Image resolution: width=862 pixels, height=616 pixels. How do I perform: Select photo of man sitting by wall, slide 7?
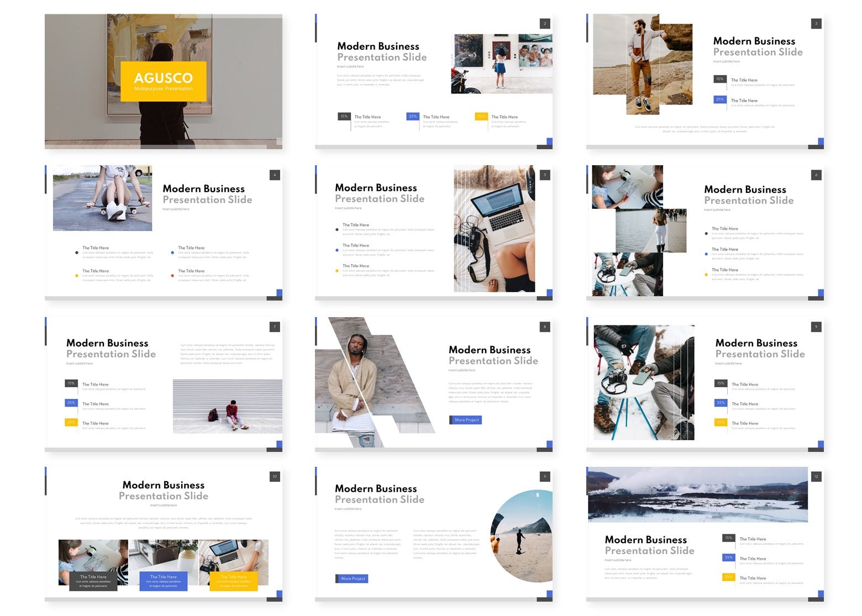coord(227,406)
